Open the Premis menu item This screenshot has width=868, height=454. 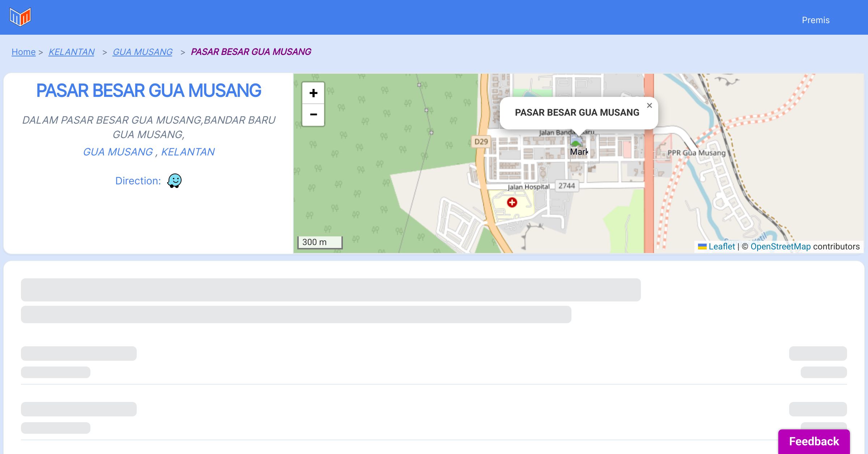click(x=816, y=20)
